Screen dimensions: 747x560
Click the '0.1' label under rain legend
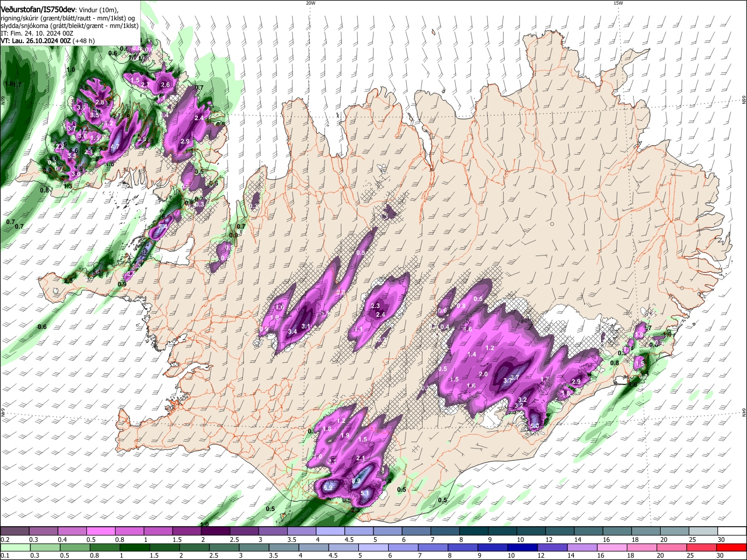pyautogui.click(x=5, y=555)
